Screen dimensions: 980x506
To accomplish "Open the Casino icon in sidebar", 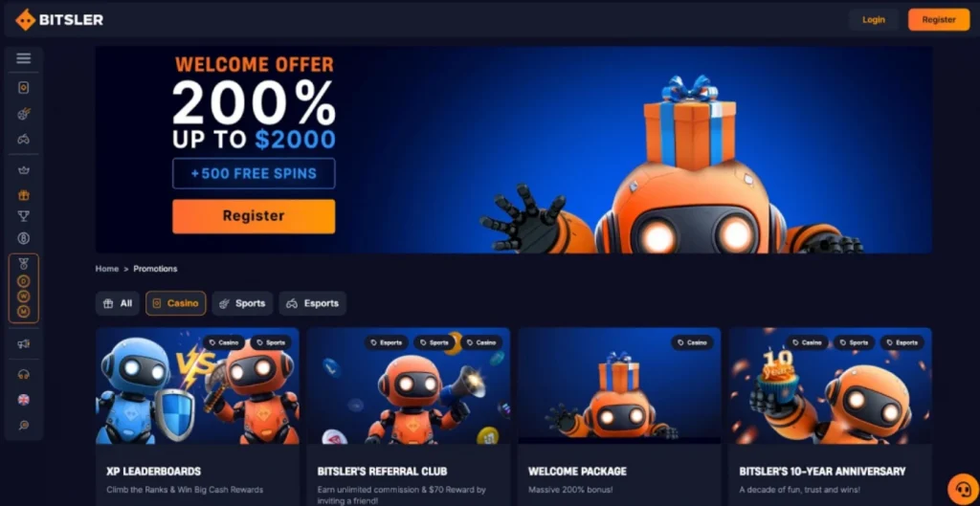I will [24, 87].
